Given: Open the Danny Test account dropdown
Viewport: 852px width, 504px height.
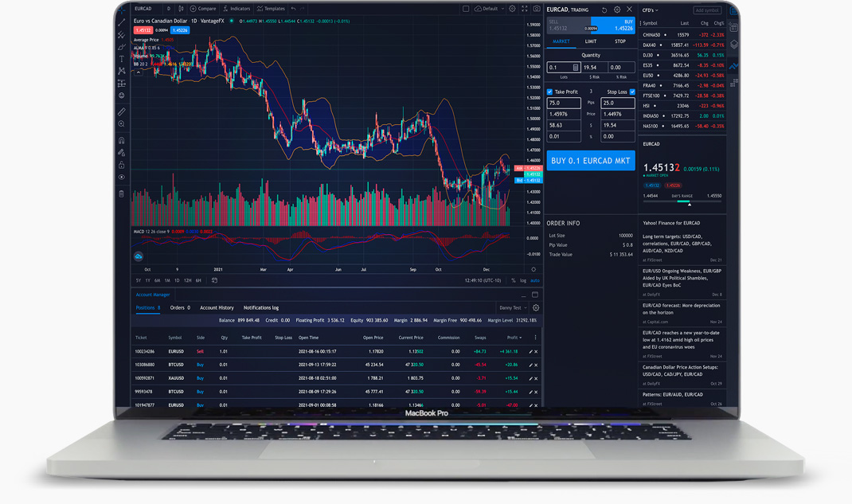Looking at the screenshot, I should pos(513,307).
